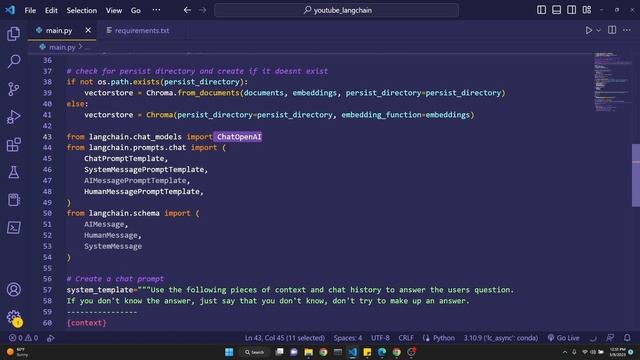Go forward with the right navigation arrow
The image size is (640, 360).
tap(202, 10)
